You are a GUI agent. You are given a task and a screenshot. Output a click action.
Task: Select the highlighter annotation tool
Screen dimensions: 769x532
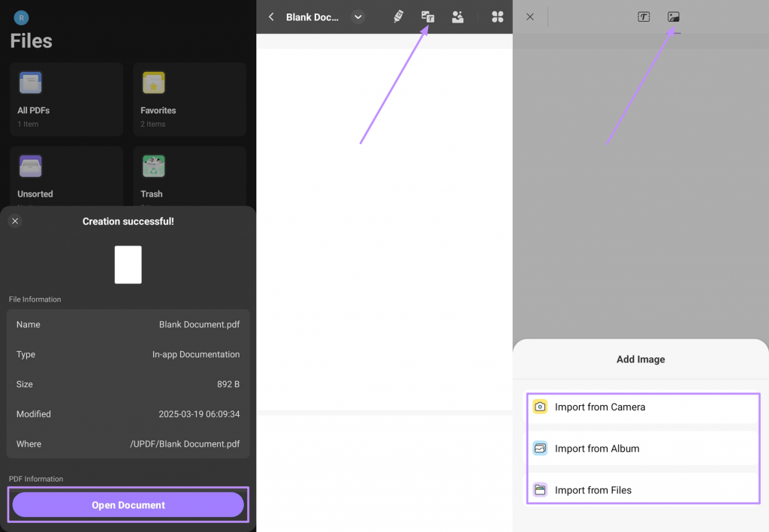click(x=399, y=17)
